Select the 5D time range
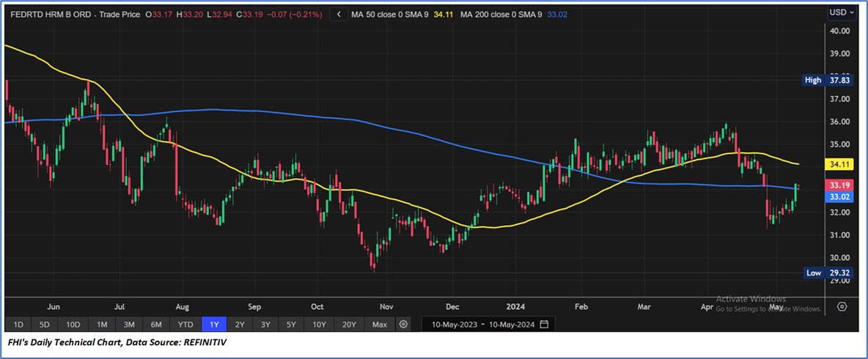 tap(44, 324)
